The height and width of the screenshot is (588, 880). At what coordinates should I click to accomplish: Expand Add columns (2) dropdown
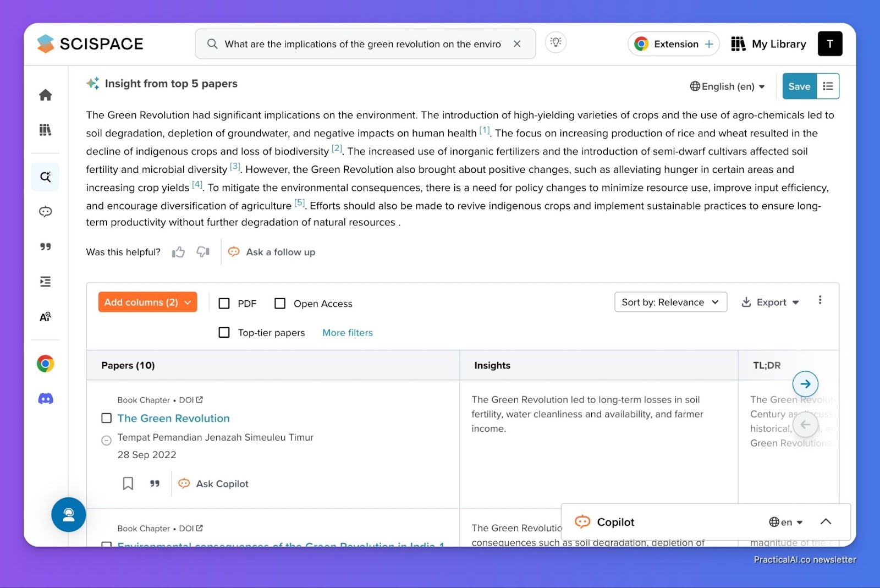[x=147, y=302]
